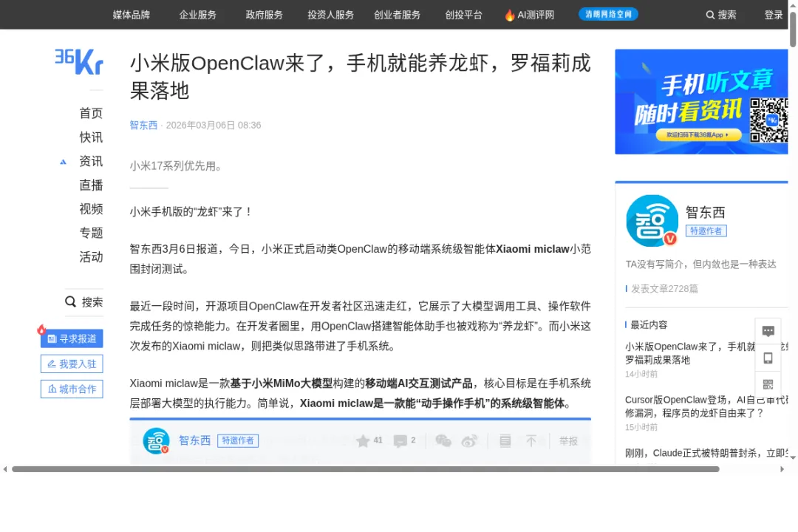Click the 清朗网络空间 badge
The height and width of the screenshot is (532, 798).
click(x=608, y=14)
